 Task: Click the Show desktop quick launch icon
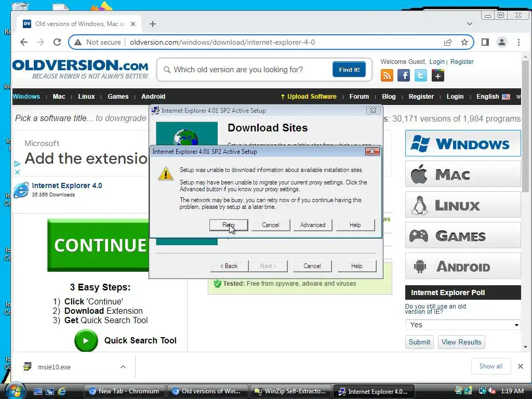[38, 391]
